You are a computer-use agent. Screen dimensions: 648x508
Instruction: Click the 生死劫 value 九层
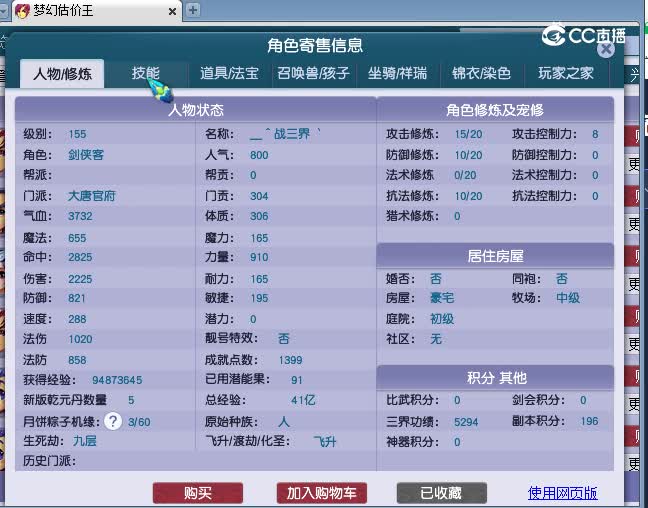pyautogui.click(x=85, y=441)
